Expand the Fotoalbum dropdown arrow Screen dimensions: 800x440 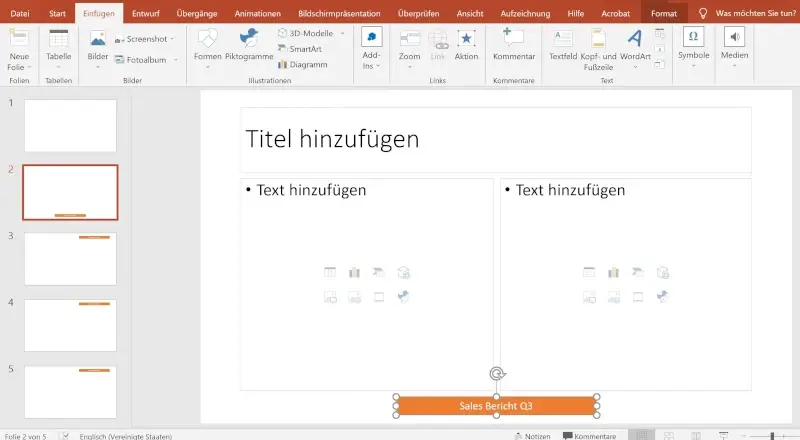pos(176,60)
